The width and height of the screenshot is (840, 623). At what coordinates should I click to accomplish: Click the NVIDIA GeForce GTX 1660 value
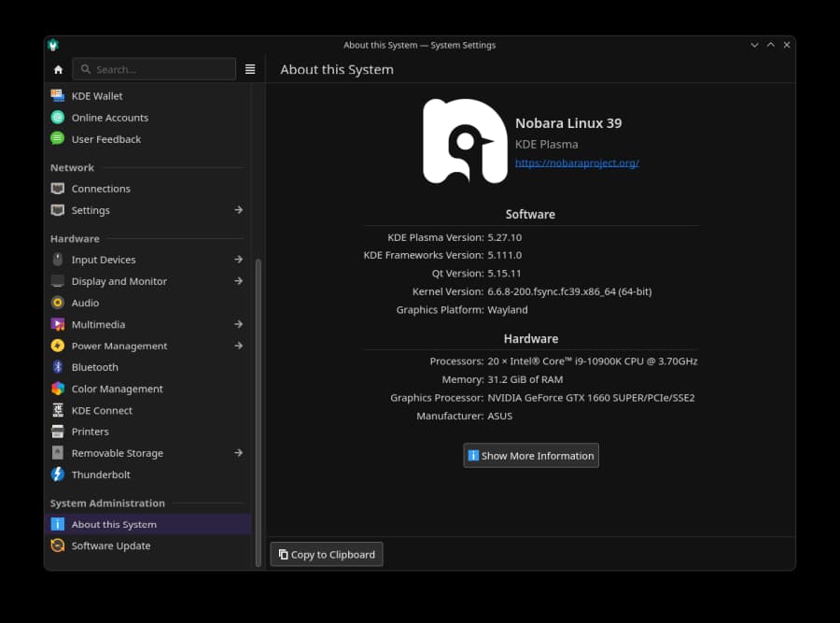pyautogui.click(x=591, y=398)
